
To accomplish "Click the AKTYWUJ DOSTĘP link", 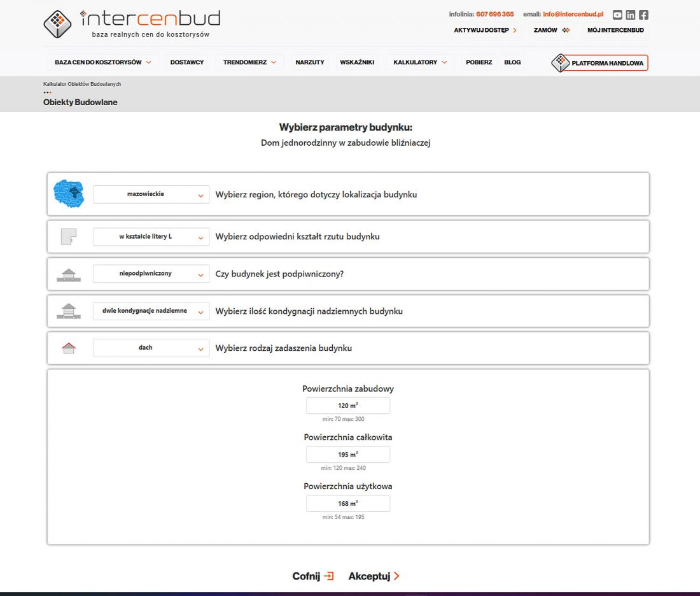I will [486, 30].
